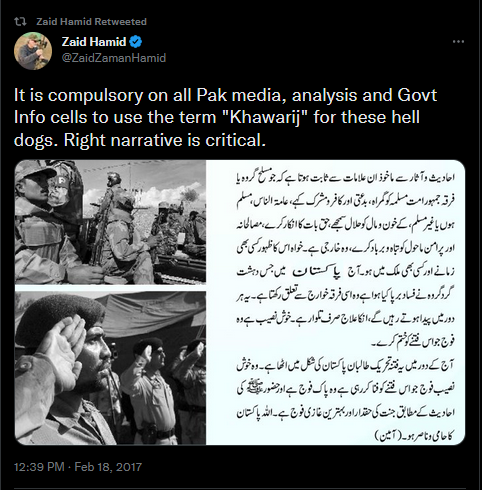482x490 pixels.
Task: Click the blue verified badge
Action: [136, 42]
